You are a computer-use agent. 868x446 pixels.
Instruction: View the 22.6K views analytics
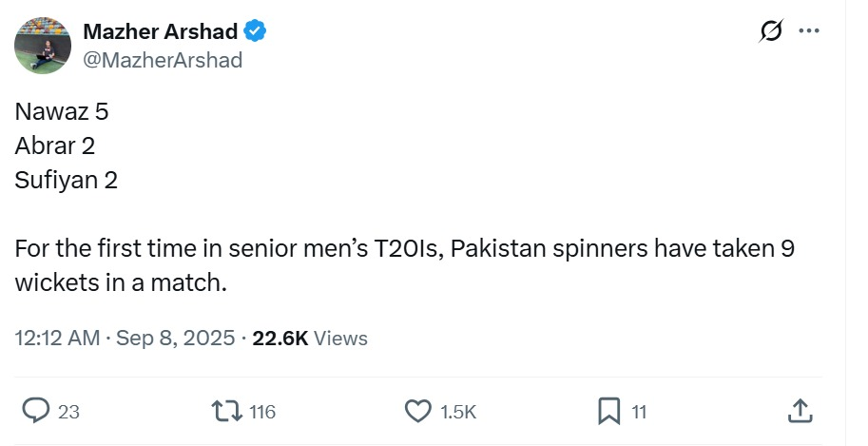[x=310, y=338]
